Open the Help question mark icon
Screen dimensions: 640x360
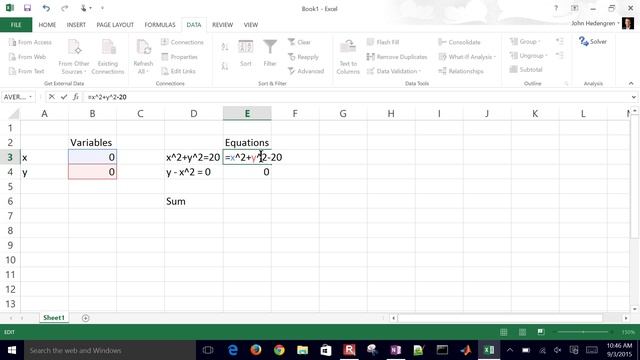click(x=556, y=8)
